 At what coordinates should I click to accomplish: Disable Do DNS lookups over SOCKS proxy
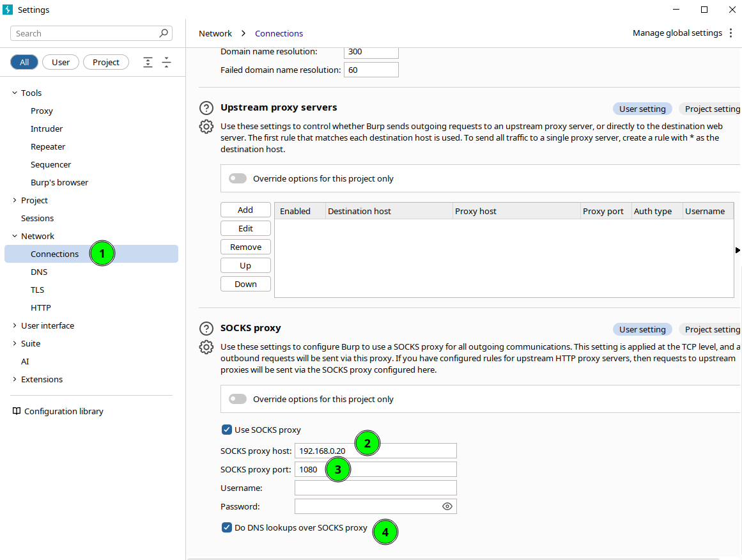pos(226,527)
